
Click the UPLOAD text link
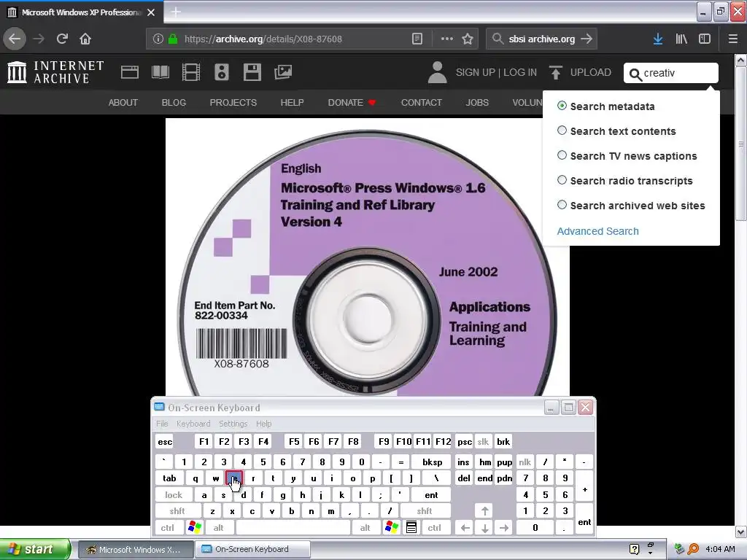[590, 72]
